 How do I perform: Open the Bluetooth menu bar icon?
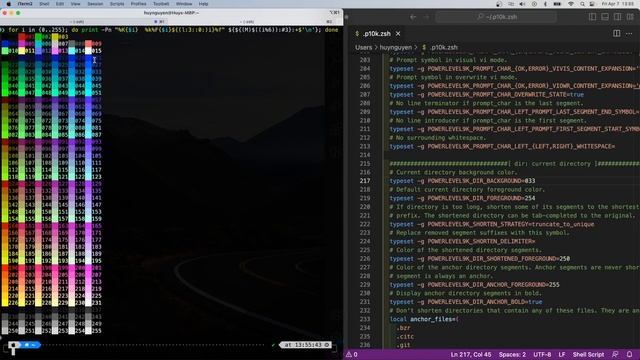545,4
